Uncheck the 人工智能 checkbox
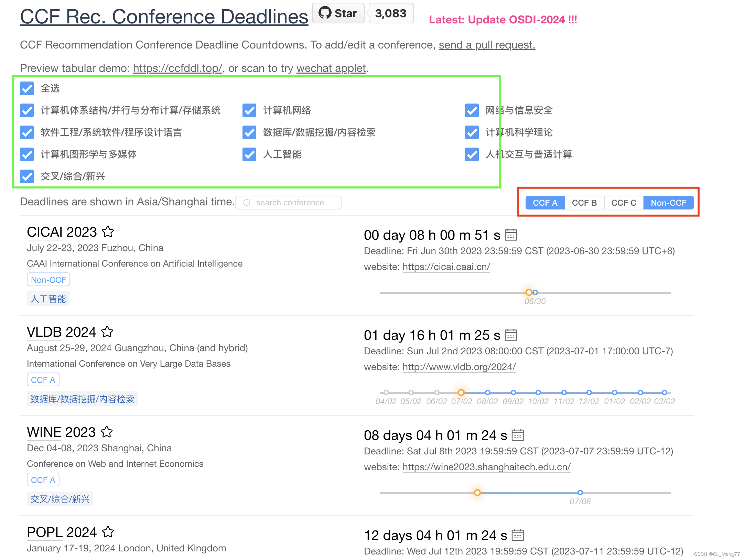Image resolution: width=745 pixels, height=560 pixels. 249,154
